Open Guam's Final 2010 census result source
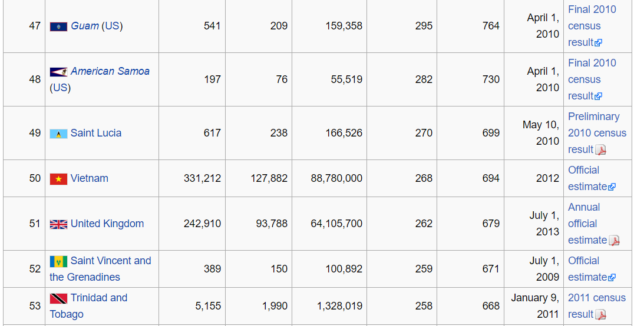 pyautogui.click(x=592, y=26)
